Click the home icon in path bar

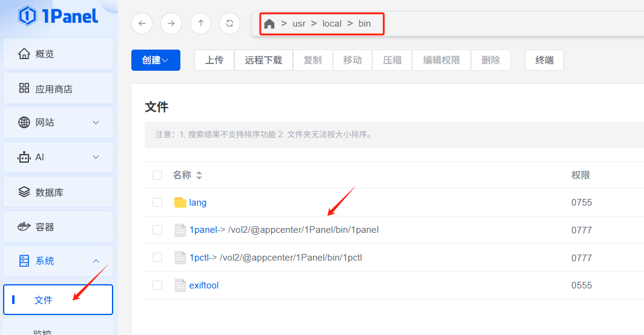click(x=269, y=24)
